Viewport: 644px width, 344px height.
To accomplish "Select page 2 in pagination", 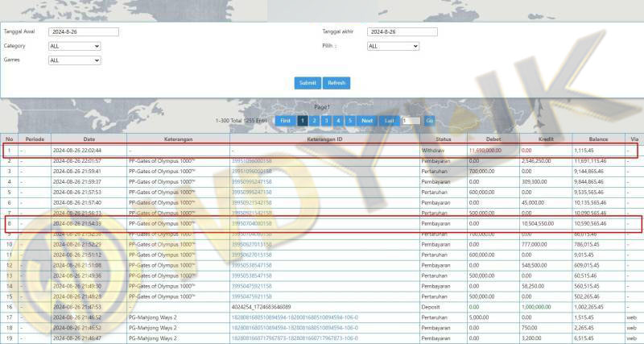I will pyautogui.click(x=314, y=120).
